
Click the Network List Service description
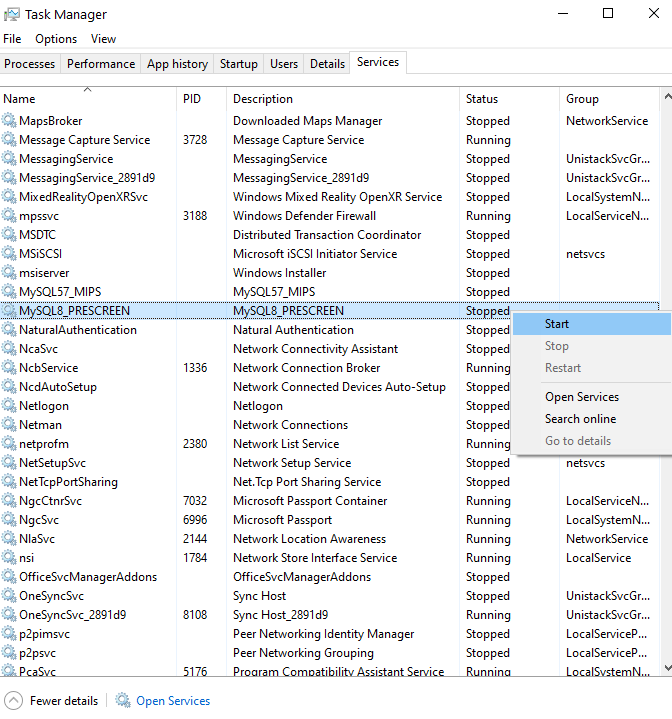286,443
